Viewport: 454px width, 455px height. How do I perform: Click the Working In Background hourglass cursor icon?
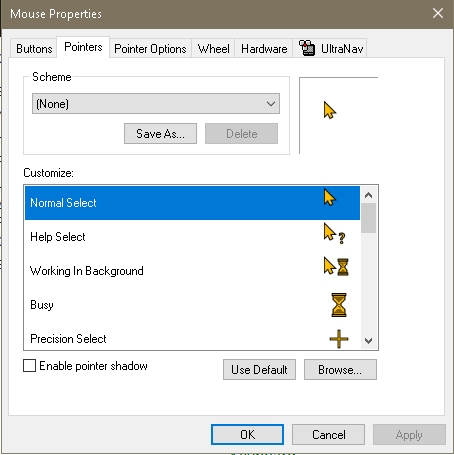click(336, 266)
